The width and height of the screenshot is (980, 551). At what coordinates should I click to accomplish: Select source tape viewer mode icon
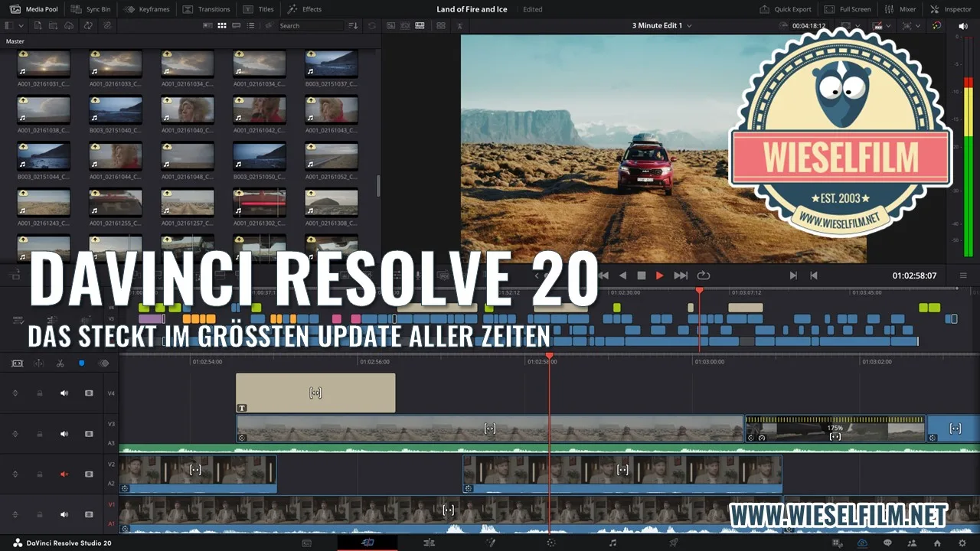(405, 25)
